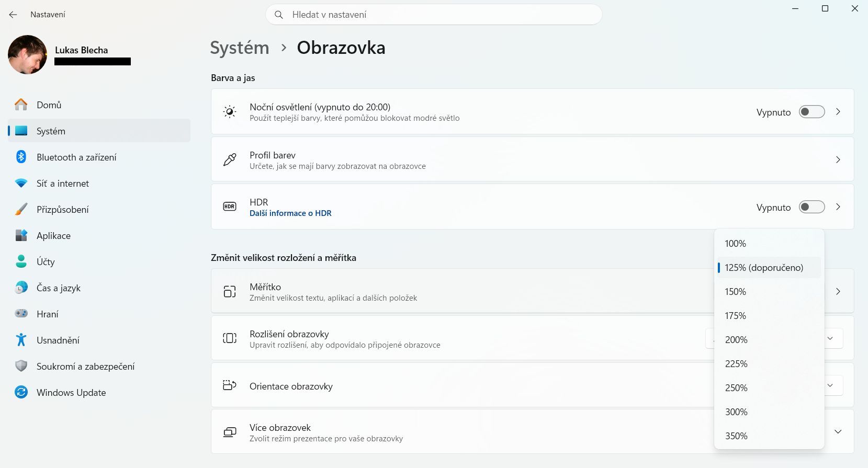Click the Rozlišení obrazovky icon

pyautogui.click(x=230, y=338)
